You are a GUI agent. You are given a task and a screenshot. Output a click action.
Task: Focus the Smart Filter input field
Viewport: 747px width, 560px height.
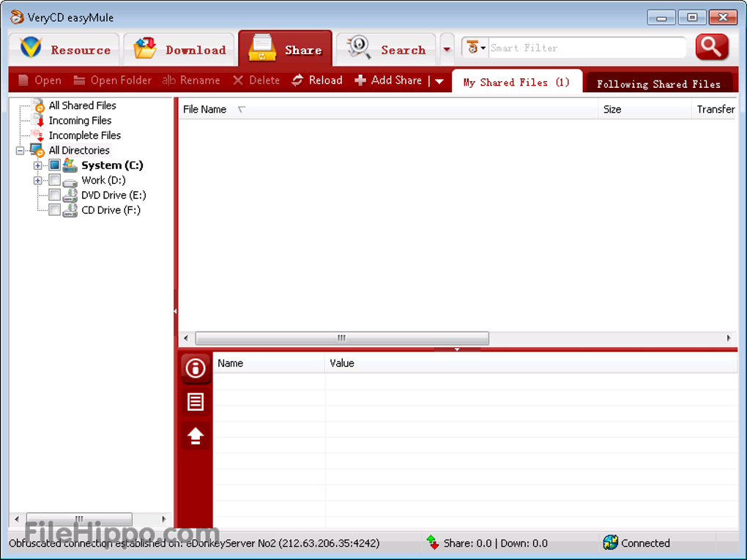click(587, 48)
